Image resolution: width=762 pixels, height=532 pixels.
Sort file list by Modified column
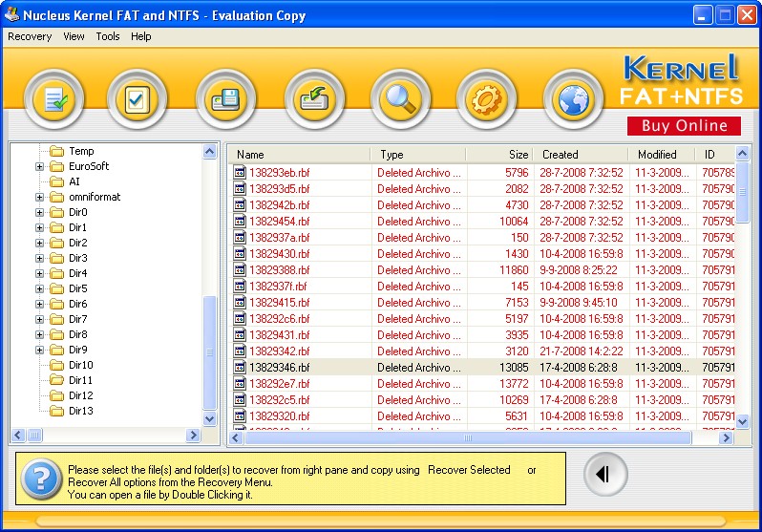(x=662, y=155)
